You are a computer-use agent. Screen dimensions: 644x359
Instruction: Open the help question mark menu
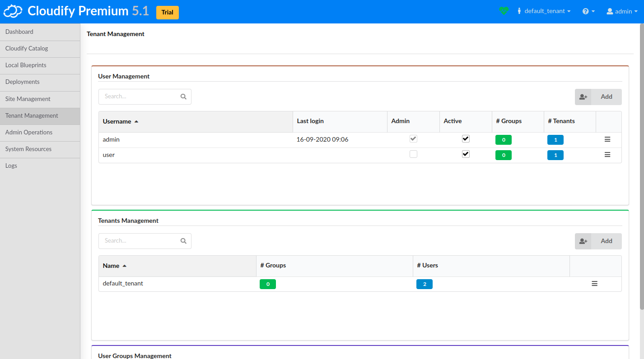pyautogui.click(x=588, y=11)
